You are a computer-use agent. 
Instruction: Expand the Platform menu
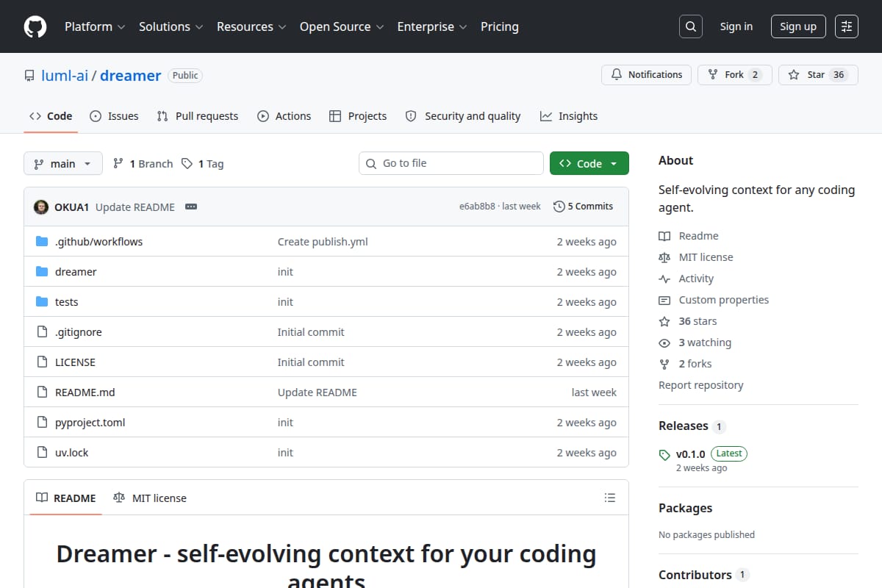click(x=95, y=26)
